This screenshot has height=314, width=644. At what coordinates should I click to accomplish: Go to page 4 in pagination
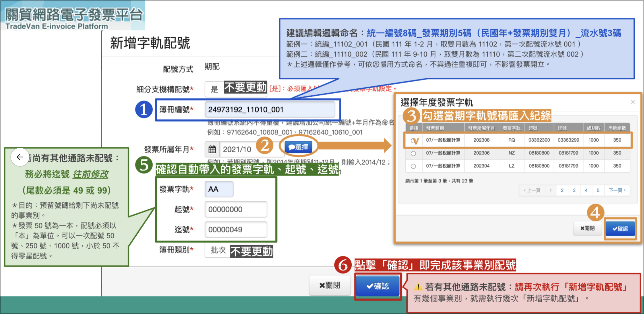pos(586,190)
